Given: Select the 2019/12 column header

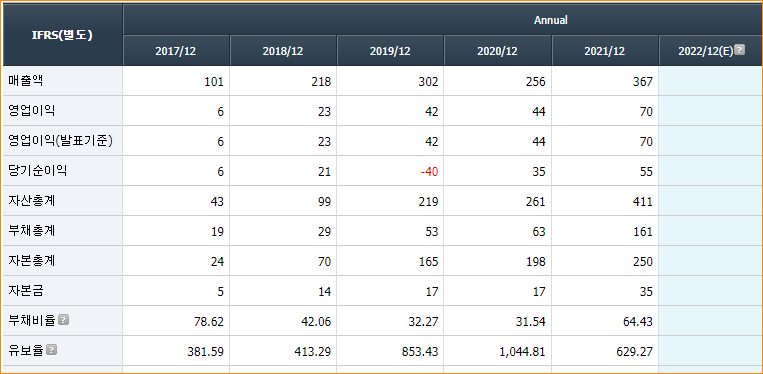Looking at the screenshot, I should pyautogui.click(x=390, y=51).
